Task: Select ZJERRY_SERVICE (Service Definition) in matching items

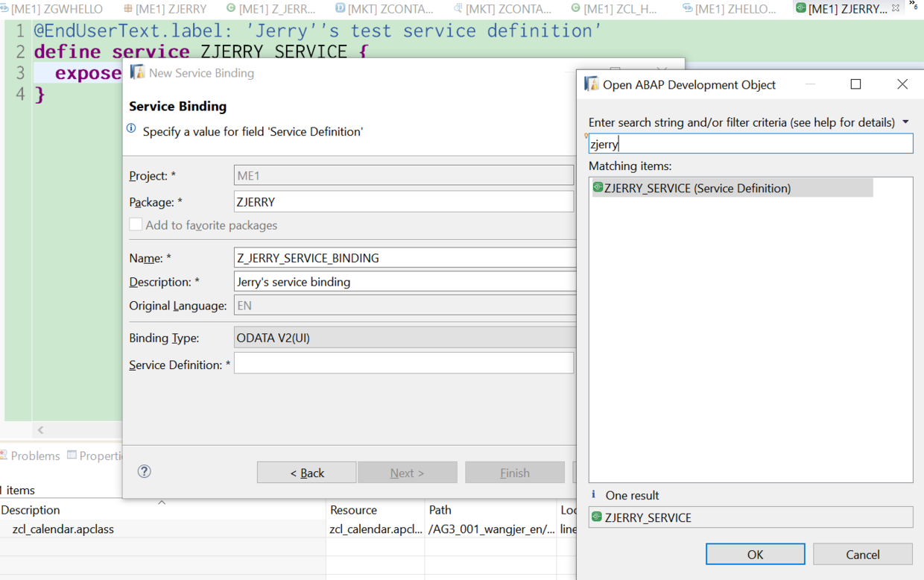Action: [x=732, y=188]
